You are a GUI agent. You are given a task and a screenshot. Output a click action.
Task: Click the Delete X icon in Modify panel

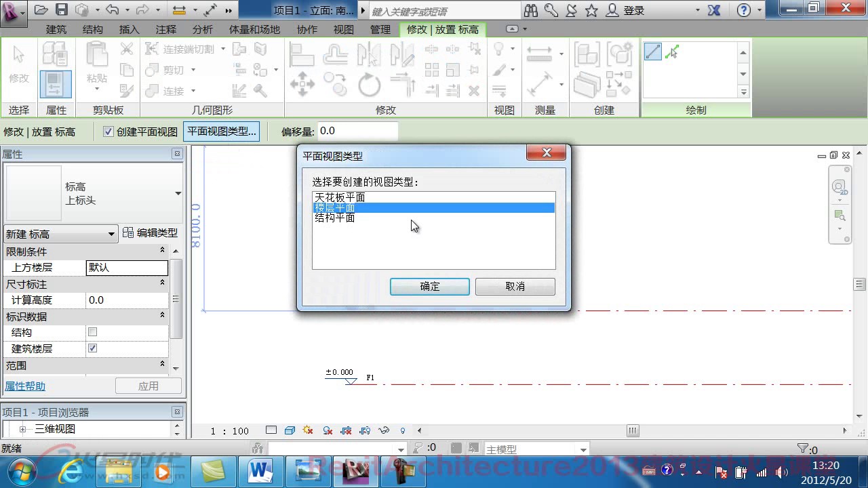point(474,90)
